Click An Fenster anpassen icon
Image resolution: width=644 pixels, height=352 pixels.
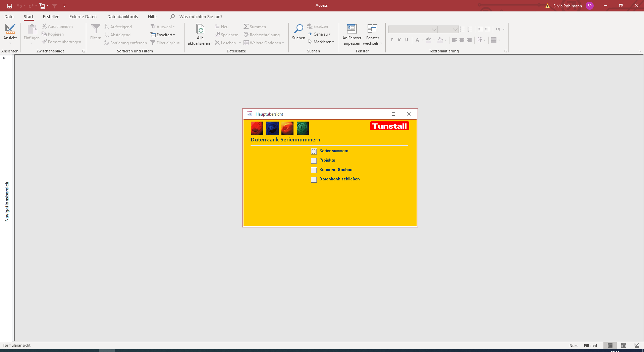352,29
